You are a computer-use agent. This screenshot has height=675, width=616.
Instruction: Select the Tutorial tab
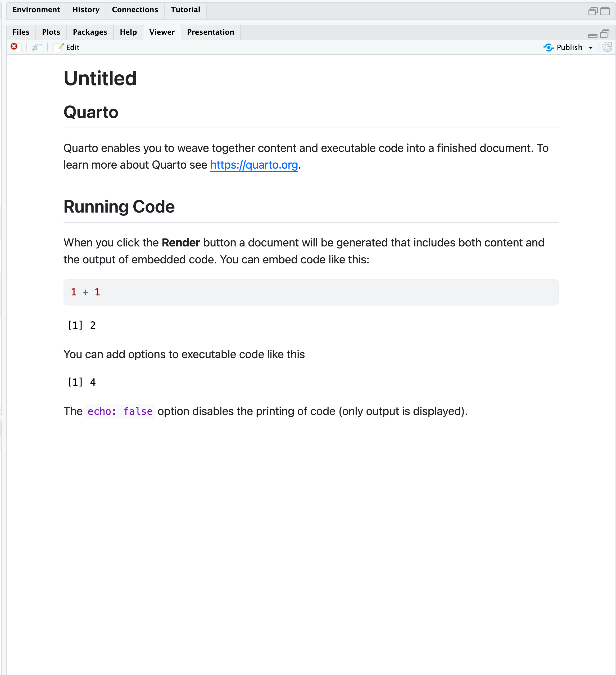185,10
